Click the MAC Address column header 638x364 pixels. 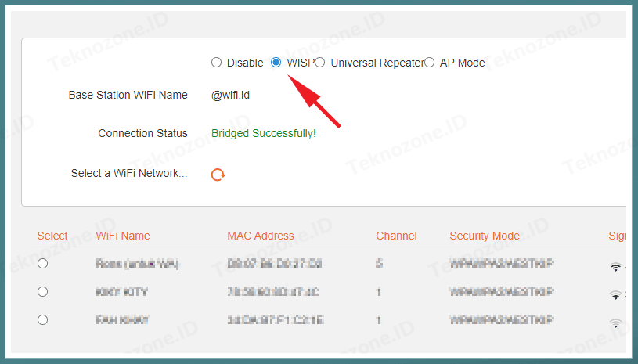click(x=261, y=236)
